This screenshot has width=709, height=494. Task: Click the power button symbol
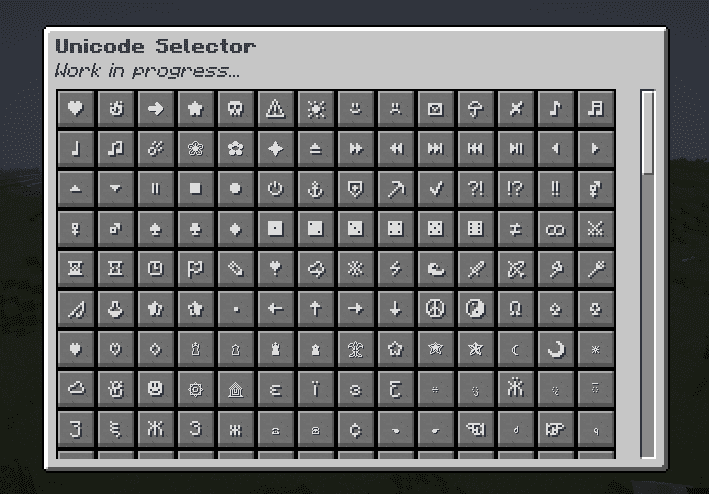[x=275, y=188]
